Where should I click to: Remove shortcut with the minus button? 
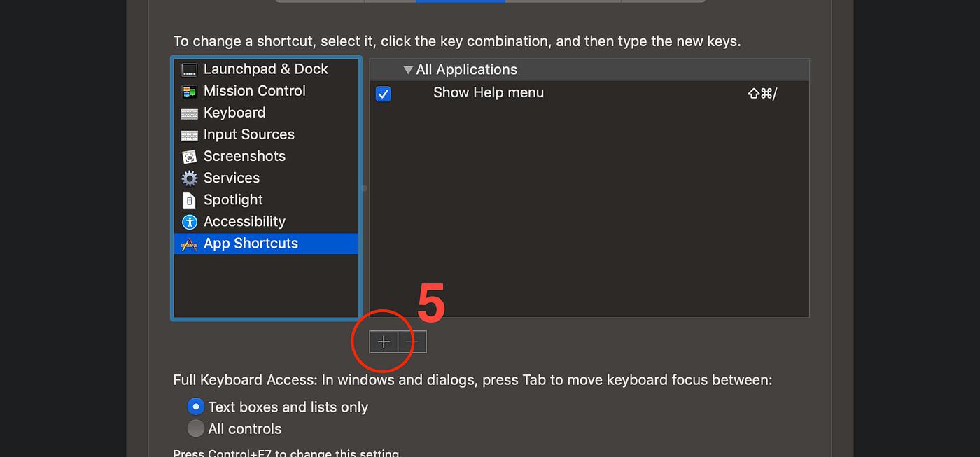[x=412, y=342]
